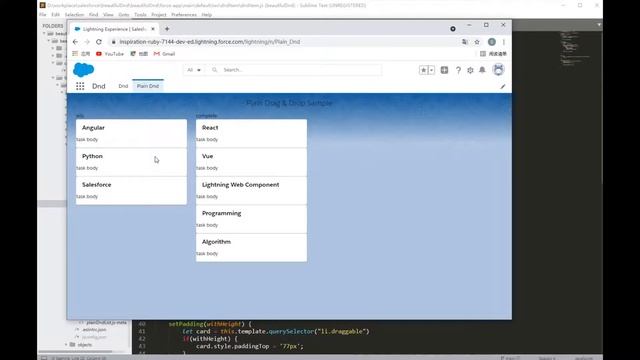Viewport: 640px width, 360px height.
Task: Close the Lightning Experience tab
Action: tap(153, 29)
